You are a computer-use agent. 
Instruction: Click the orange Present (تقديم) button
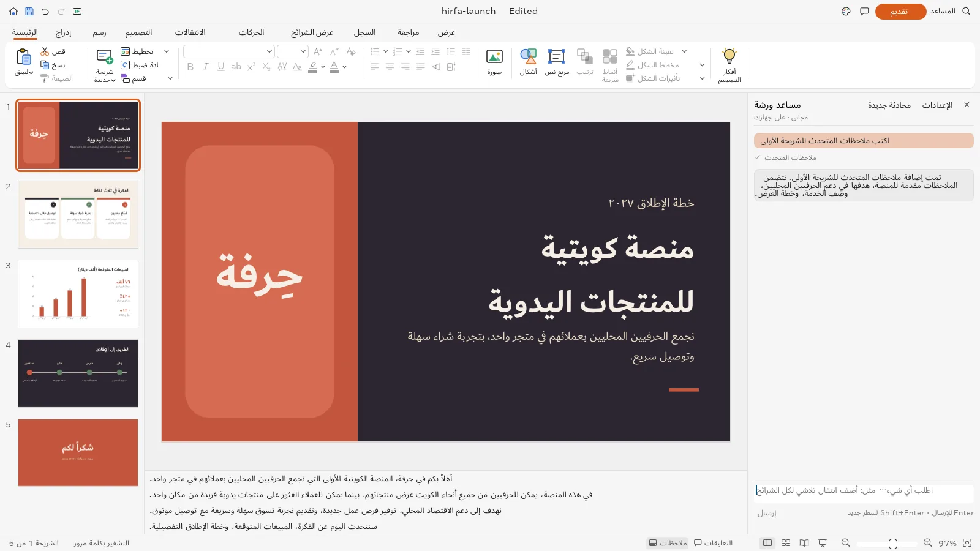(900, 11)
